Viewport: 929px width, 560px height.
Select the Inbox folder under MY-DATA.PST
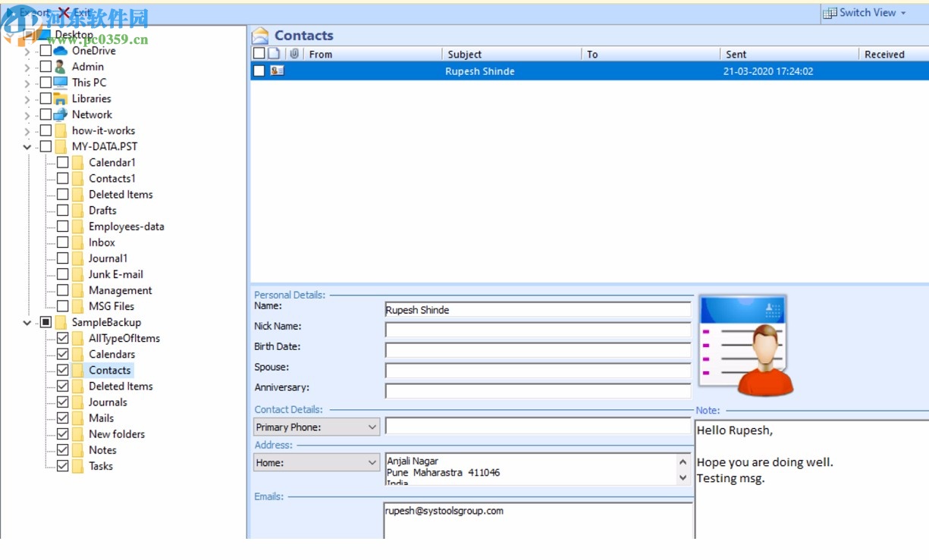pos(102,242)
